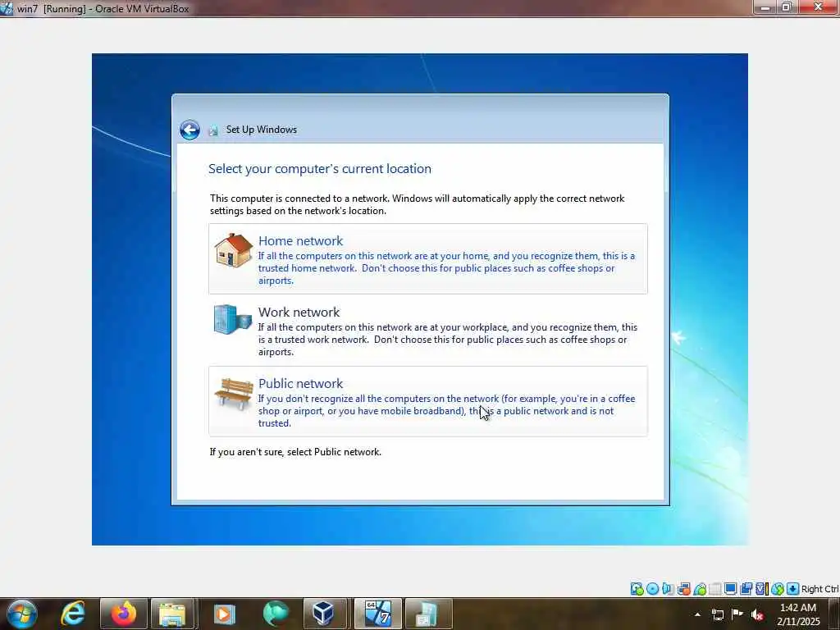Image resolution: width=840 pixels, height=630 pixels.
Task: Choose Home network location
Action: (428, 258)
